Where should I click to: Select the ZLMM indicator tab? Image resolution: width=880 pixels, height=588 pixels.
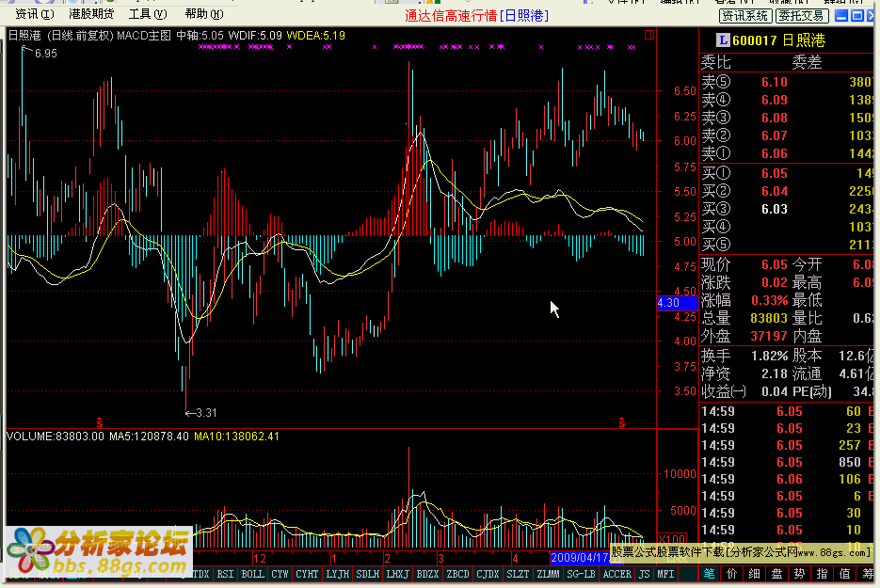(548, 574)
